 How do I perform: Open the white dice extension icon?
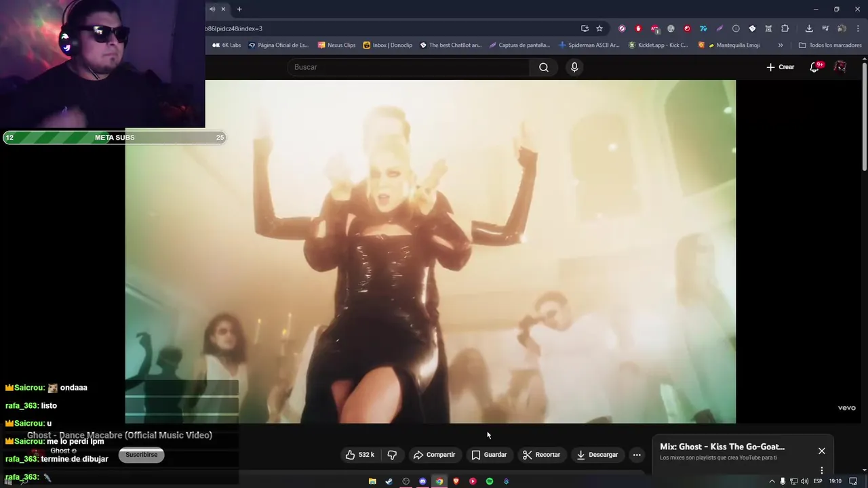coord(752,28)
